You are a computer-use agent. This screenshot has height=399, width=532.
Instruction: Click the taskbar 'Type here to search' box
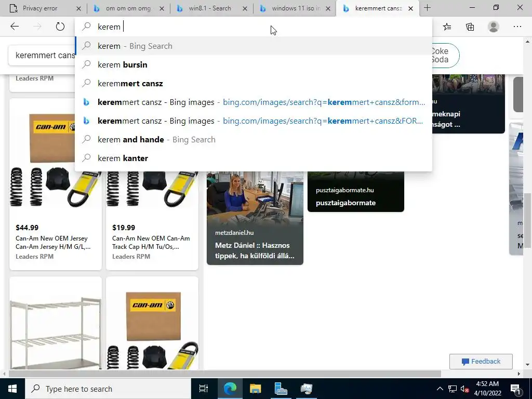108,389
